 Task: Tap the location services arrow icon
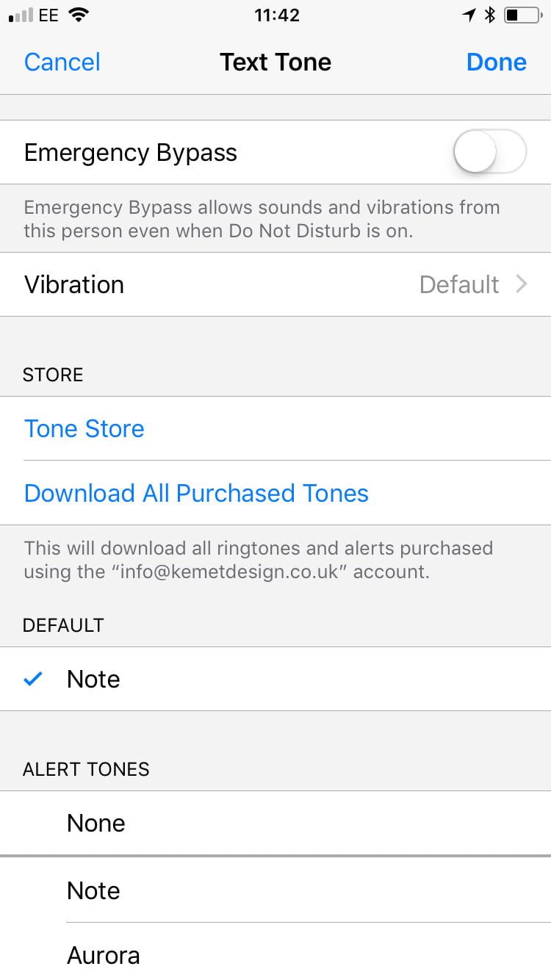pyautogui.click(x=469, y=15)
